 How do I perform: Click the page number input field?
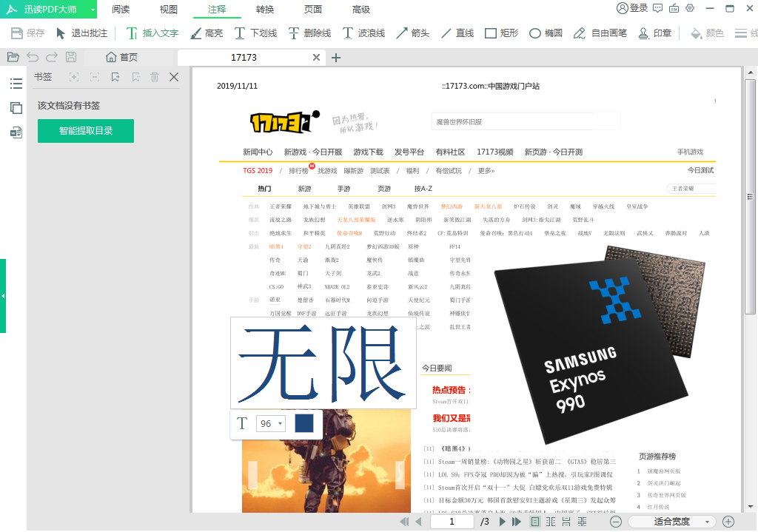click(452, 521)
